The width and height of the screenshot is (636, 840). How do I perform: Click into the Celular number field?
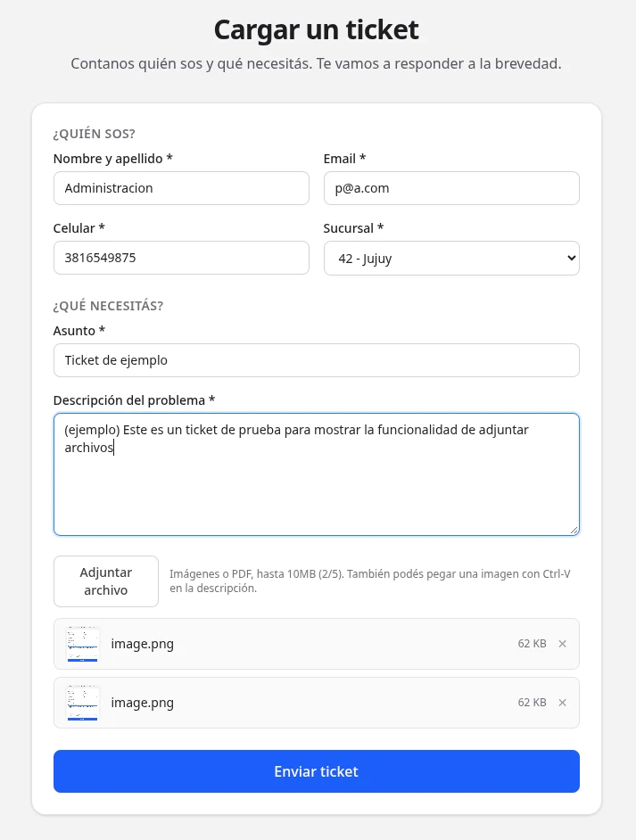click(x=181, y=258)
